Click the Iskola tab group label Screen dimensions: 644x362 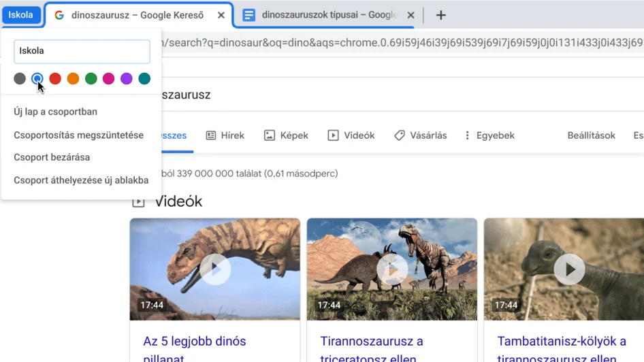(x=20, y=15)
